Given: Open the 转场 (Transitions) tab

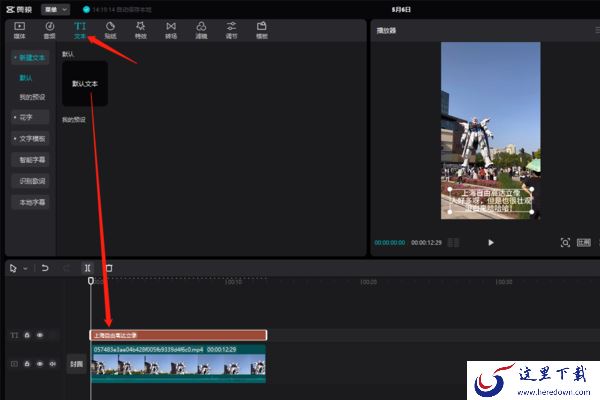Looking at the screenshot, I should pyautogui.click(x=171, y=30).
